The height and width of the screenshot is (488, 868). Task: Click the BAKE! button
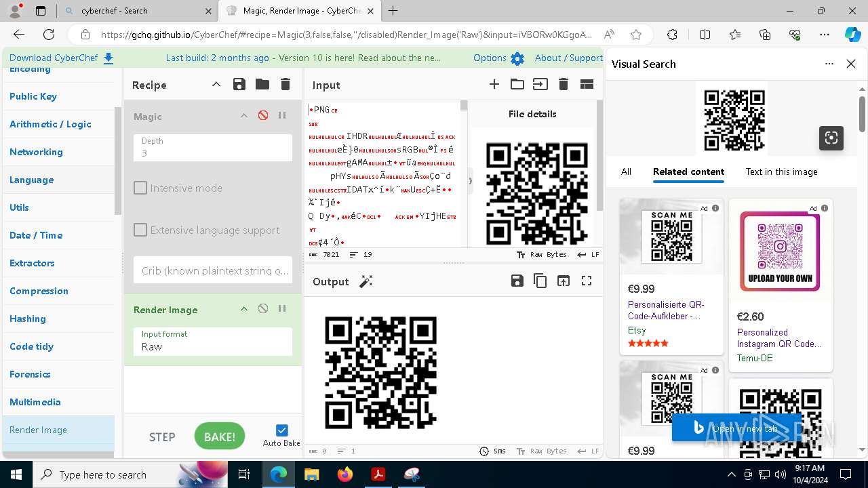220,436
